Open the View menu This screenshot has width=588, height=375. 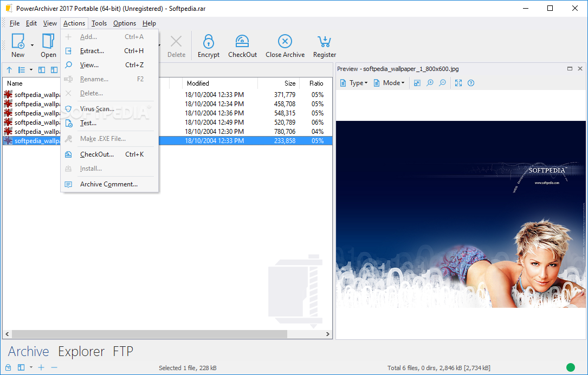50,23
